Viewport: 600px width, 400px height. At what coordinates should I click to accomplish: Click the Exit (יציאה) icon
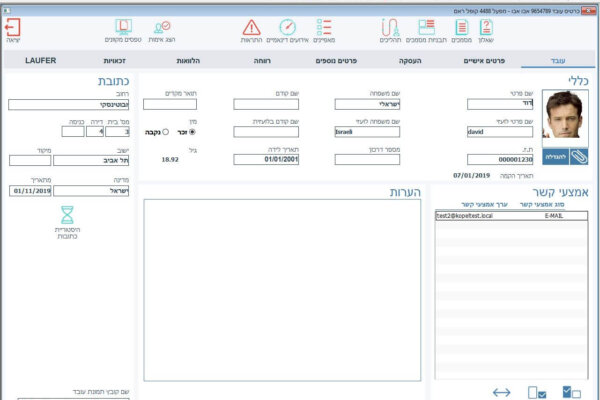[13, 30]
